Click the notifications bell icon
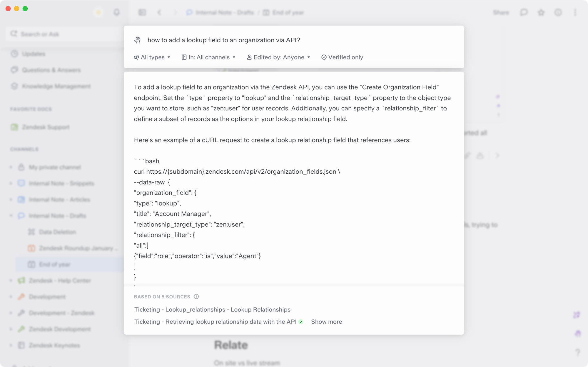588x367 pixels. tap(117, 12)
